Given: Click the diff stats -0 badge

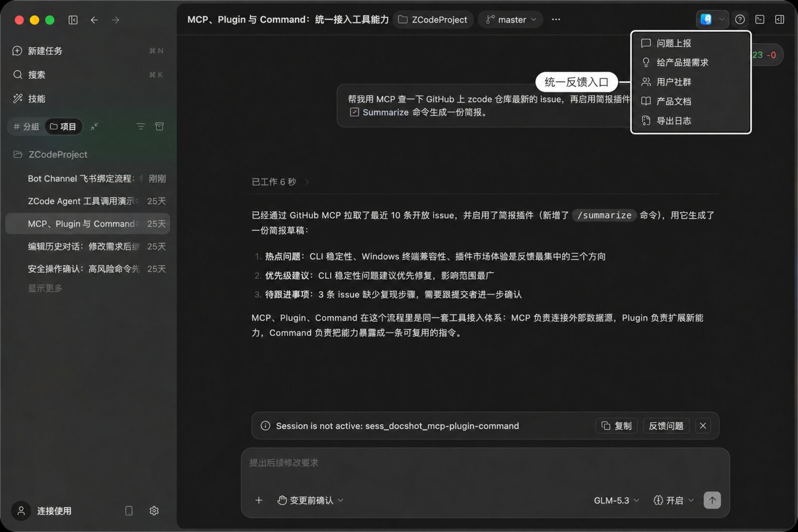Looking at the screenshot, I should point(771,55).
